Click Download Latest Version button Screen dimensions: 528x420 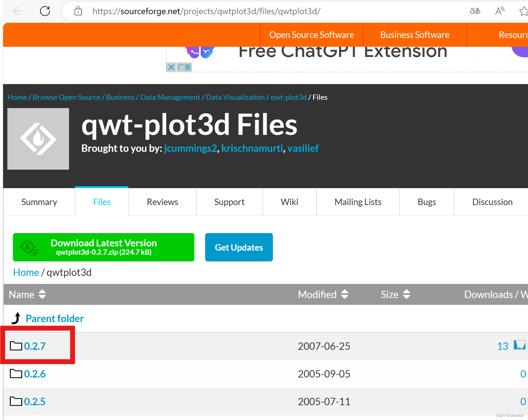point(104,247)
